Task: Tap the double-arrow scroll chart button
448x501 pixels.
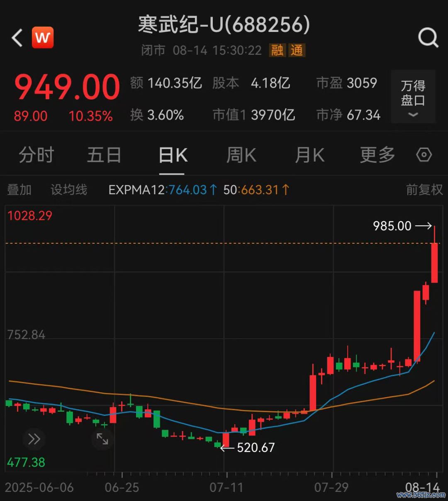Action: [x=34, y=439]
